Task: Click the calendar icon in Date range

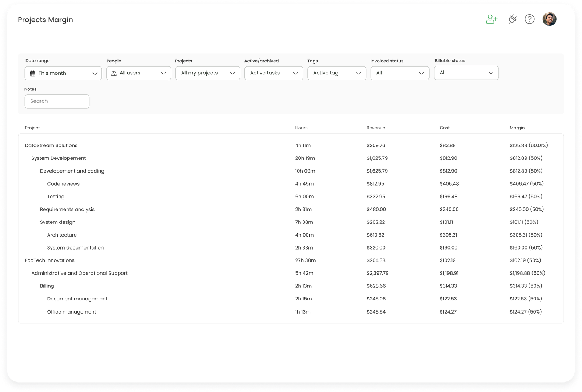Action: [x=32, y=73]
